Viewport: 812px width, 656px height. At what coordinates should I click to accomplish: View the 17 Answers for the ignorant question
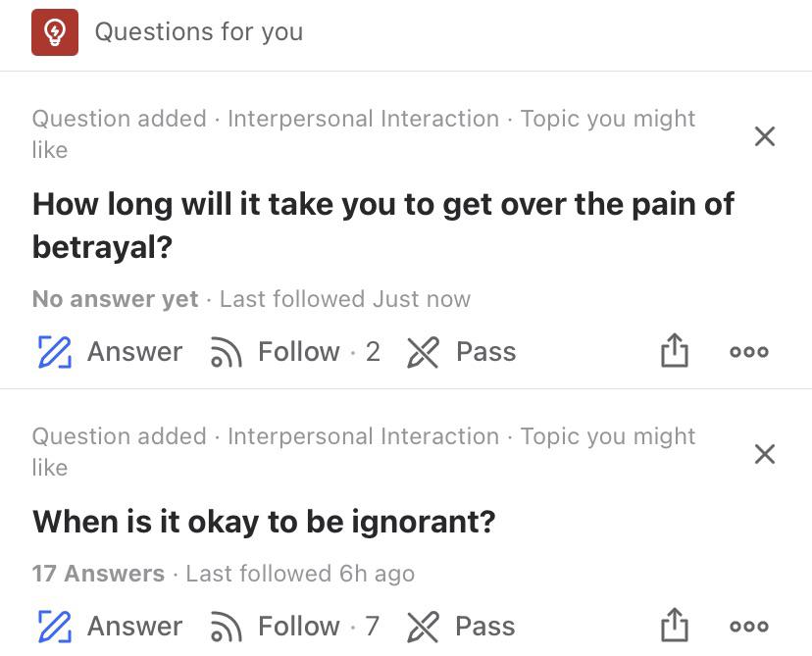[98, 574]
